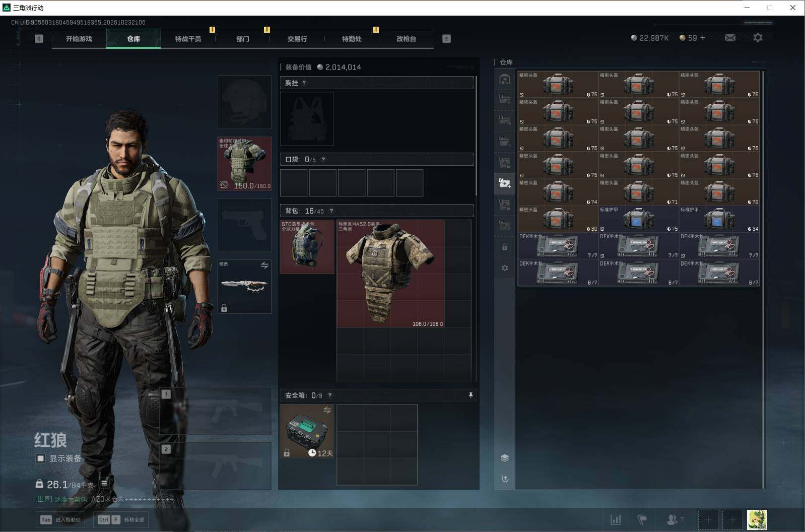805x532 pixels.
Task: Click the help icon next to 胸挂
Action: point(304,83)
